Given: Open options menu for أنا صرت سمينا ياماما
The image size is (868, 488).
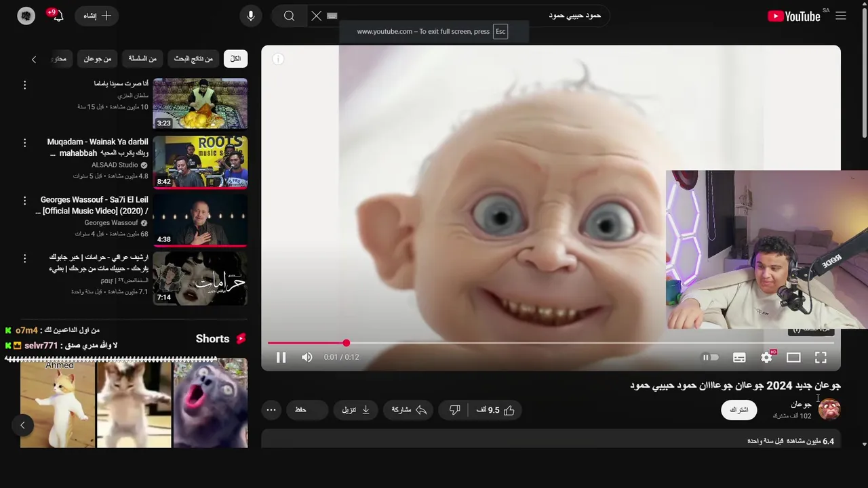Looking at the screenshot, I should 24,85.
